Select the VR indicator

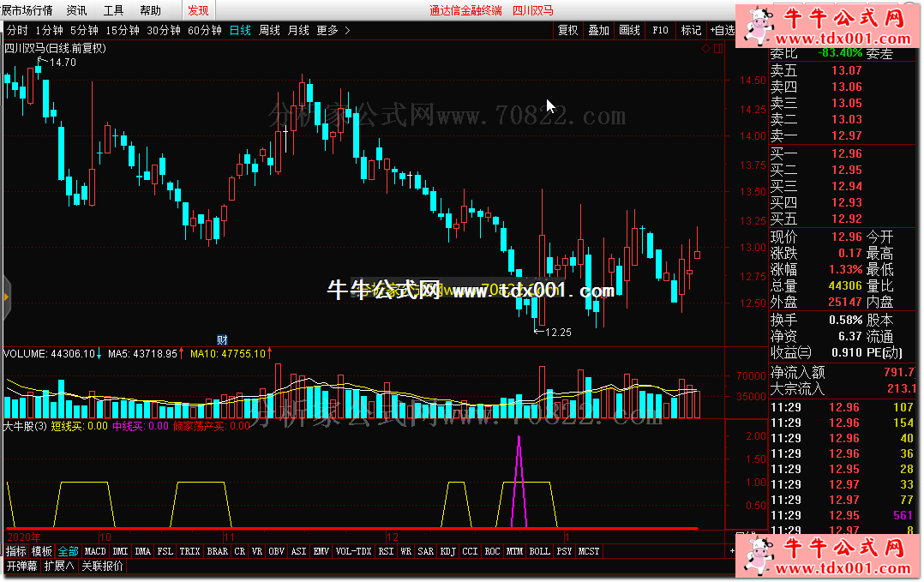pyautogui.click(x=257, y=551)
